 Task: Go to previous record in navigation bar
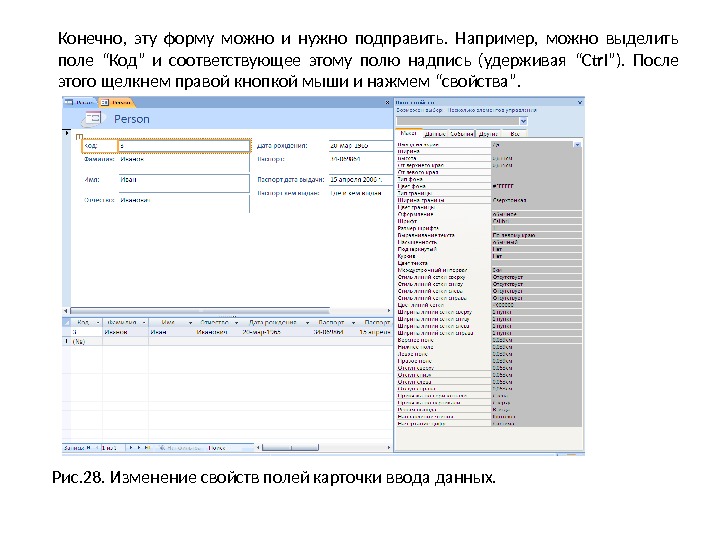point(97,447)
